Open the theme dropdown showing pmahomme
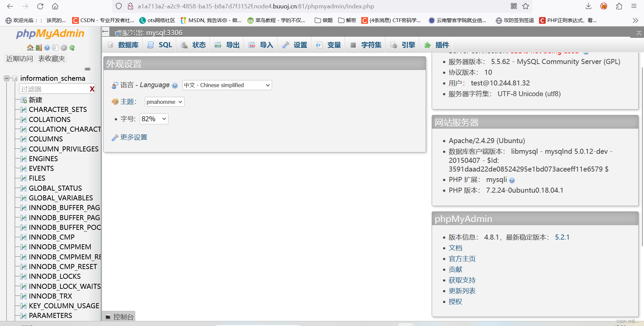 click(x=164, y=102)
